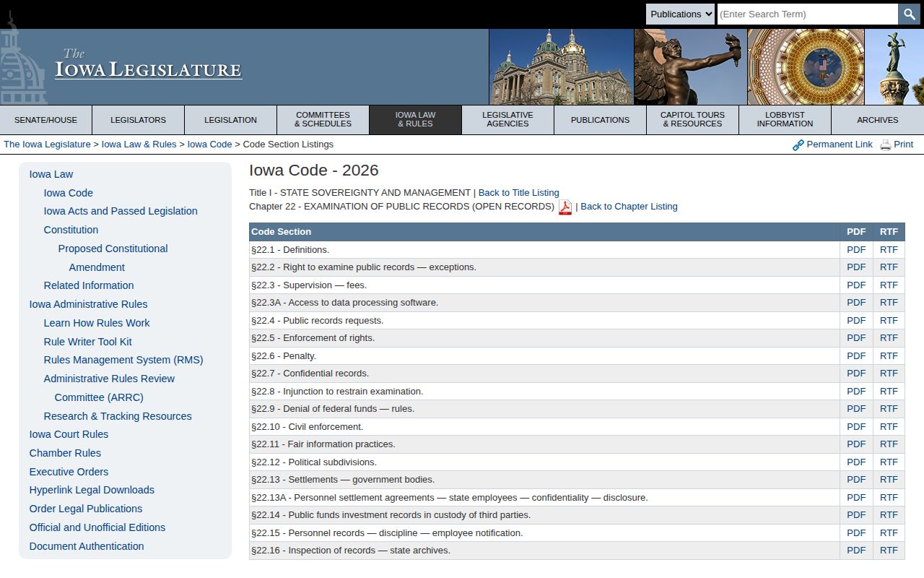Open the Legislation menu

point(231,120)
